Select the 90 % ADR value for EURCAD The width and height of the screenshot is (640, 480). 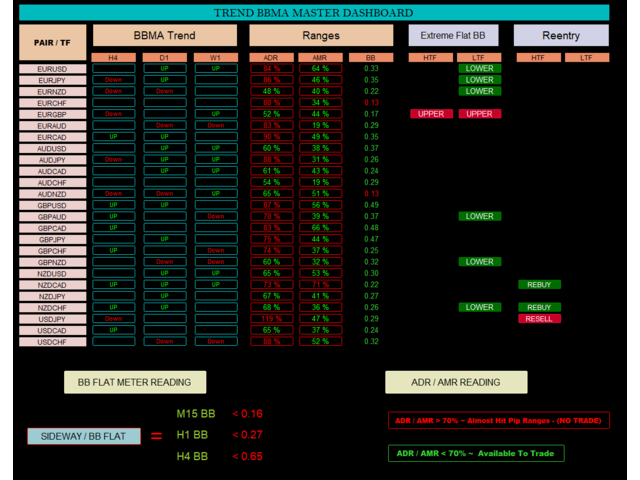tap(271, 137)
